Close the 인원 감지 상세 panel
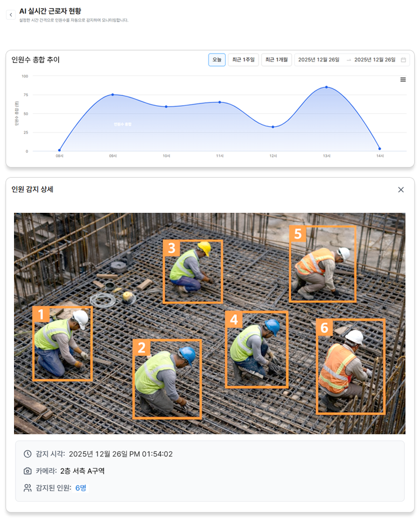This screenshot has height=528, width=420. [x=401, y=190]
